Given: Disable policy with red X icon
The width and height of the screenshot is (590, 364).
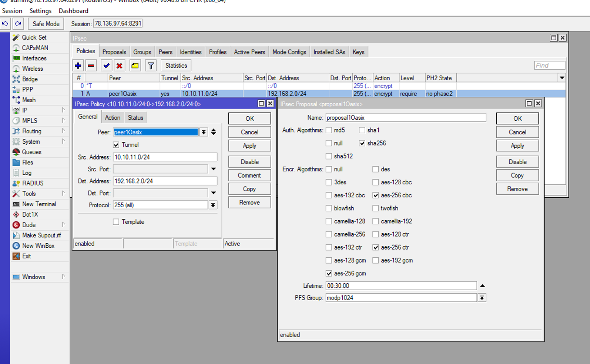Looking at the screenshot, I should coord(119,65).
